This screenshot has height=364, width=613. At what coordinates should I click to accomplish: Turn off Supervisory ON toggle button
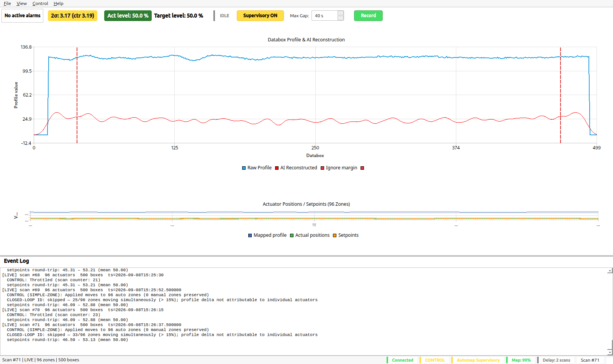point(260,16)
